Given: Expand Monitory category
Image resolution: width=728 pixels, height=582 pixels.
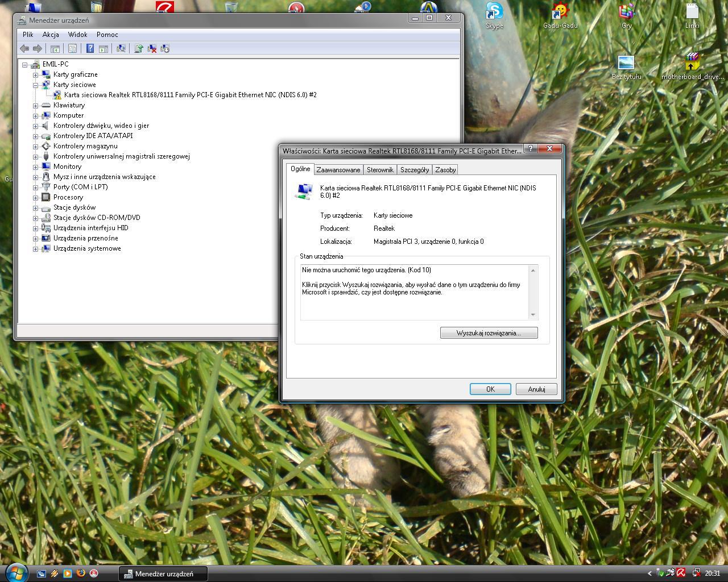Looking at the screenshot, I should point(35,167).
